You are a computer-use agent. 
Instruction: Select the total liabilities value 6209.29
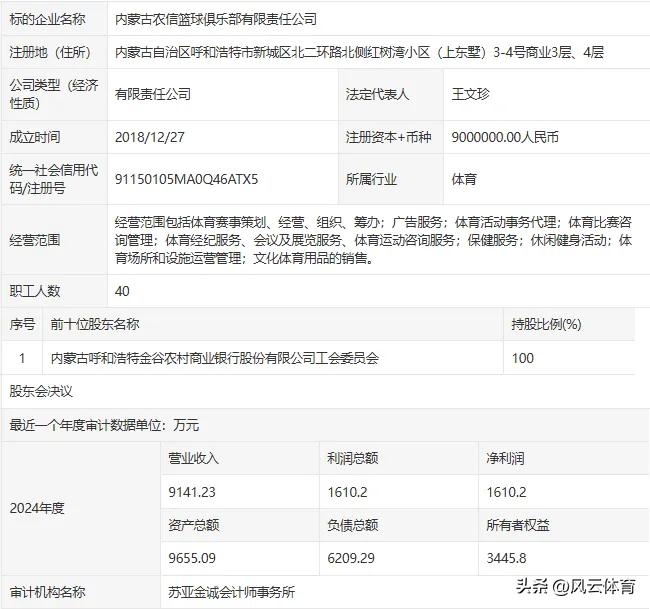click(351, 558)
